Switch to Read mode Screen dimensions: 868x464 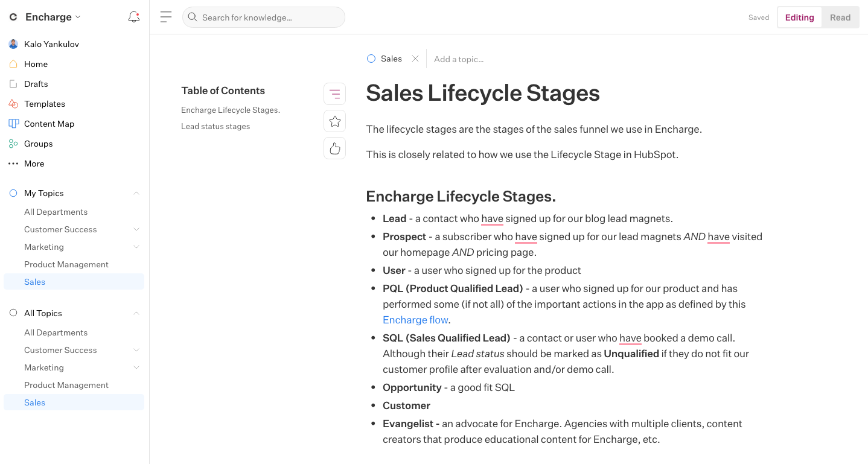840,17
